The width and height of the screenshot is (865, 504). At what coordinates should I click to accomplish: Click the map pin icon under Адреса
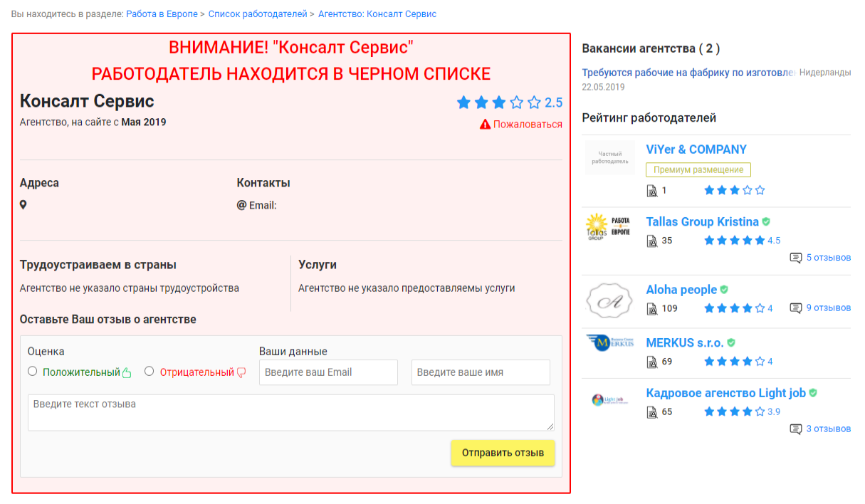click(x=23, y=205)
